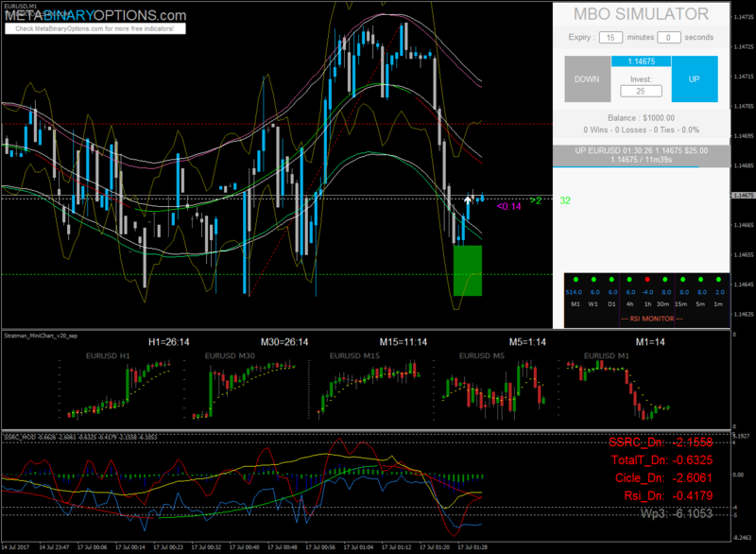This screenshot has width=756, height=554.
Task: Click the Rsi_Dn: -0.4179 readout
Action: coord(668,495)
